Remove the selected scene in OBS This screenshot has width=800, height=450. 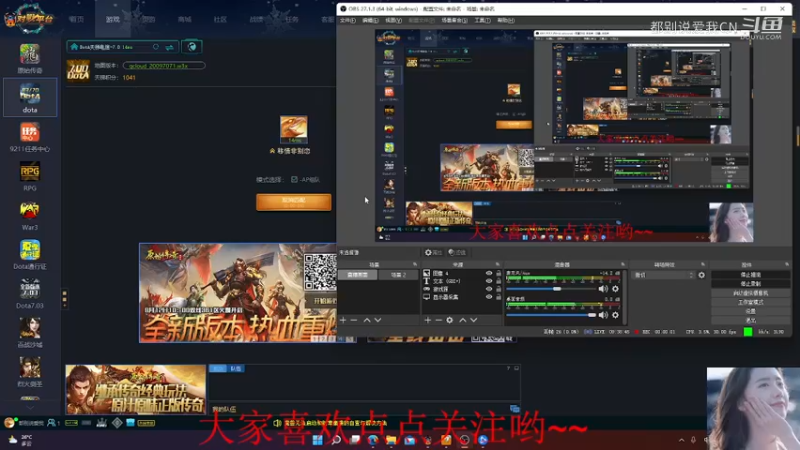click(x=354, y=320)
